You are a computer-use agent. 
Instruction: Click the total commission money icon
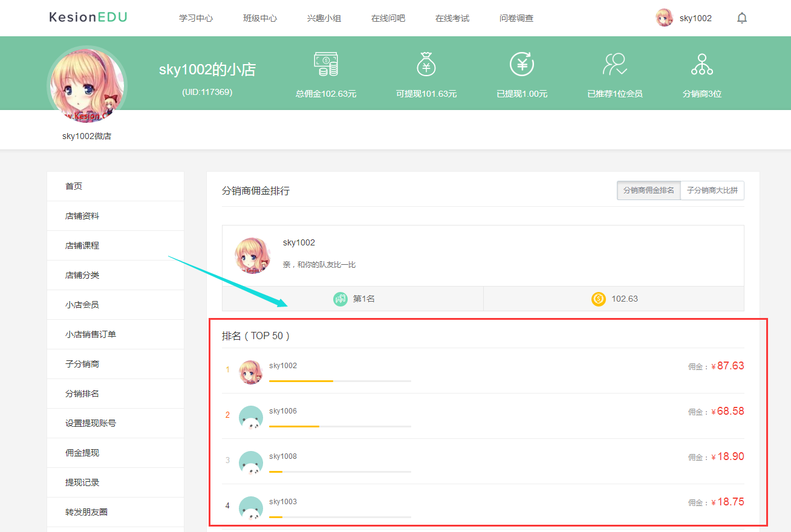coord(326,63)
